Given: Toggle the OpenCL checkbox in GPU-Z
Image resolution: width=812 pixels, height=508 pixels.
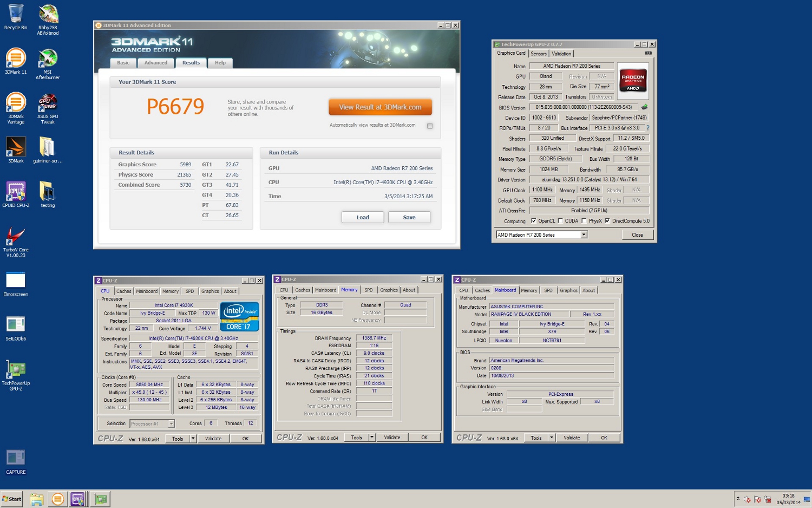Looking at the screenshot, I should [534, 221].
